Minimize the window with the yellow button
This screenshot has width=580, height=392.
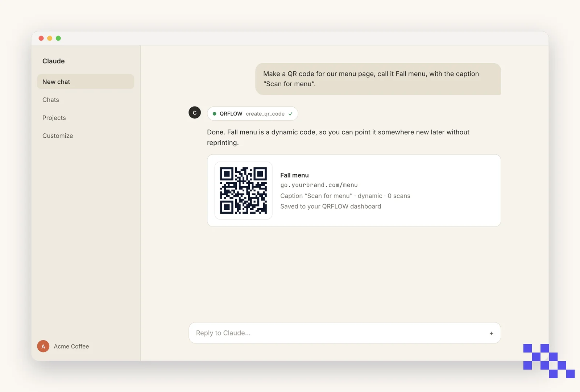pyautogui.click(x=50, y=38)
